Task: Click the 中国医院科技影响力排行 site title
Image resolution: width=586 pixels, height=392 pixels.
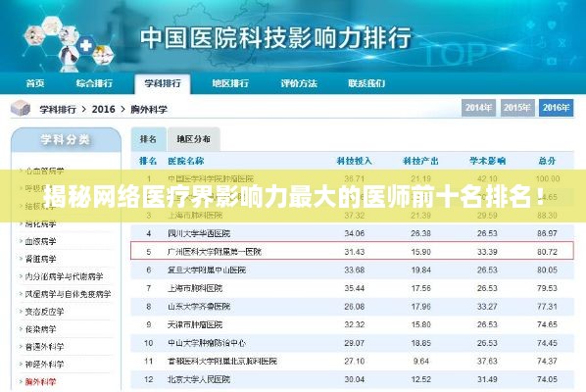Action: click(x=275, y=38)
